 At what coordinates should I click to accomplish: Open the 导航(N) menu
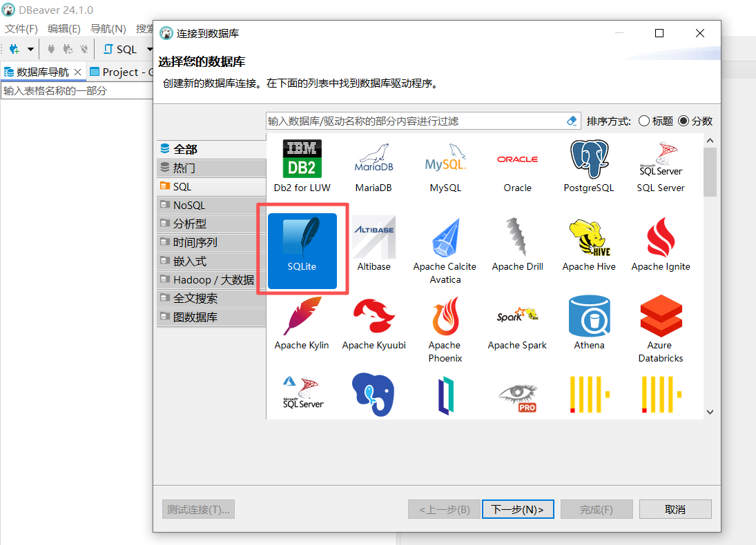click(108, 29)
